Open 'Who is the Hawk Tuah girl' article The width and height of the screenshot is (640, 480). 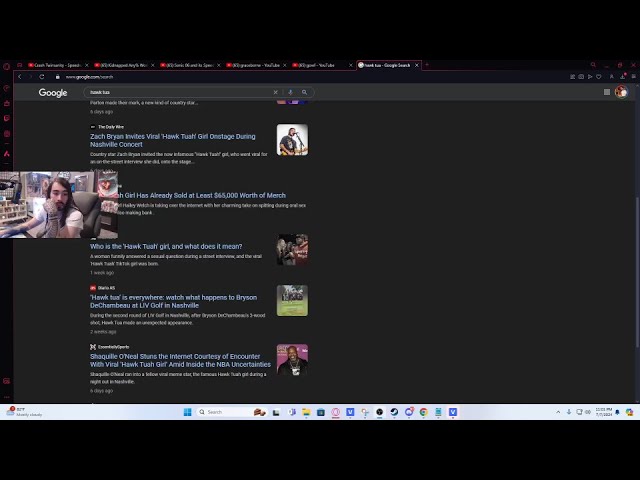166,246
